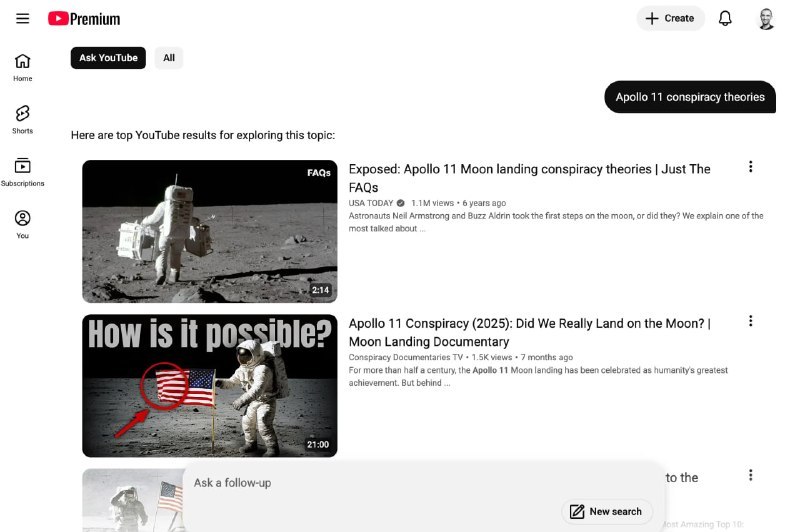The width and height of the screenshot is (800, 532).
Task: Play the How is it possible thumbnail
Action: coord(210,386)
